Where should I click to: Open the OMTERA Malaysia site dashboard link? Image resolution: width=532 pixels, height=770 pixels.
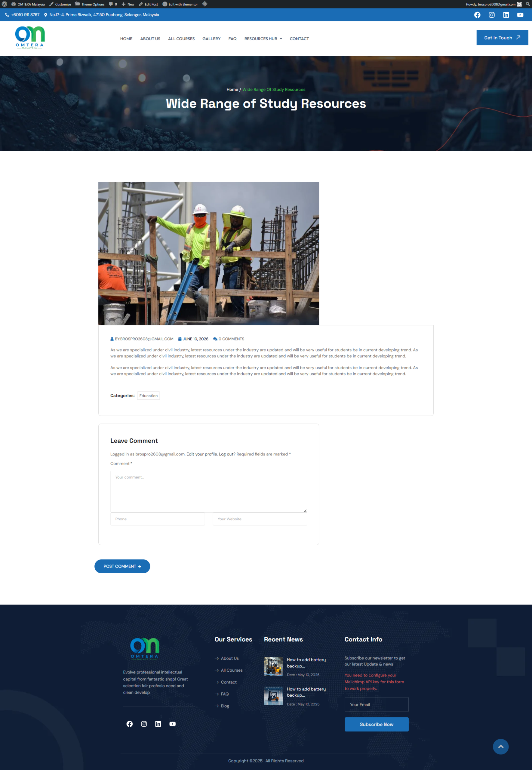click(28, 4)
